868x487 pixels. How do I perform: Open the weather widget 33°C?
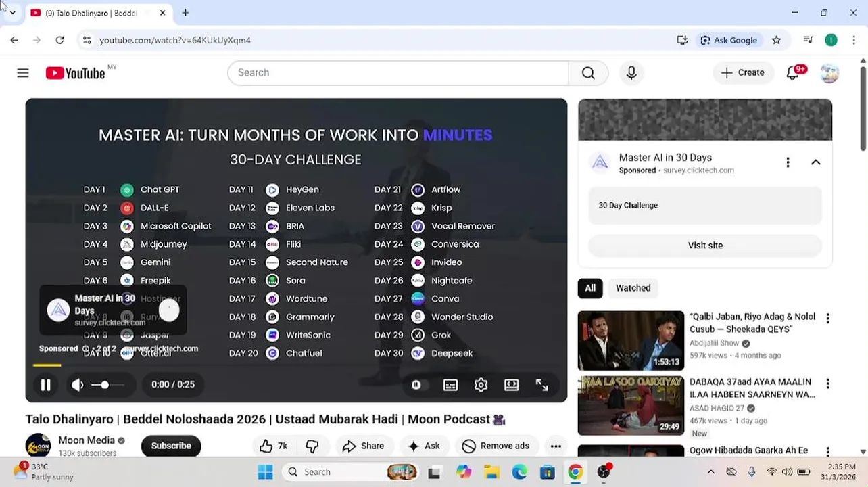click(x=45, y=471)
